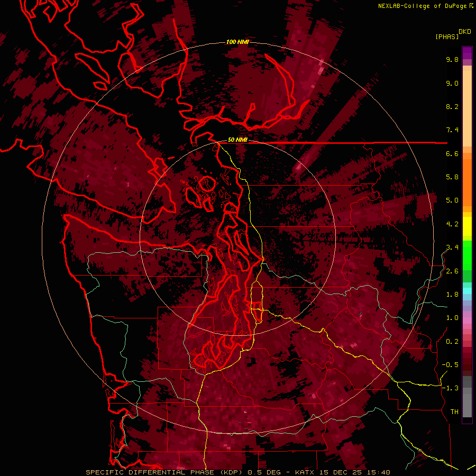Click the bright green segment of the color bar

(467, 255)
